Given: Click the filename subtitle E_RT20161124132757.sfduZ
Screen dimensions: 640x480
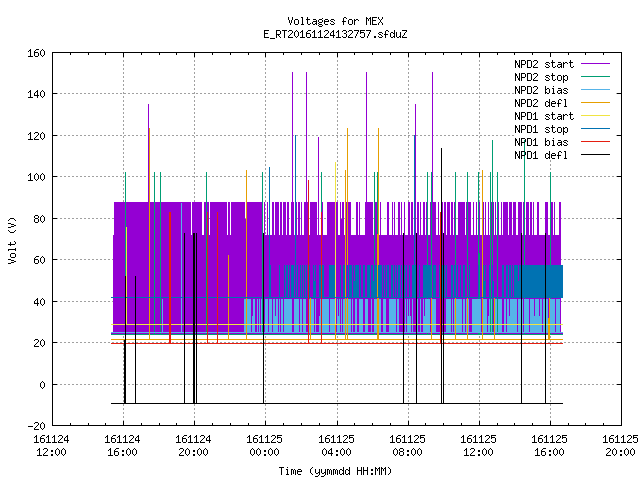Looking at the screenshot, I should [335, 34].
